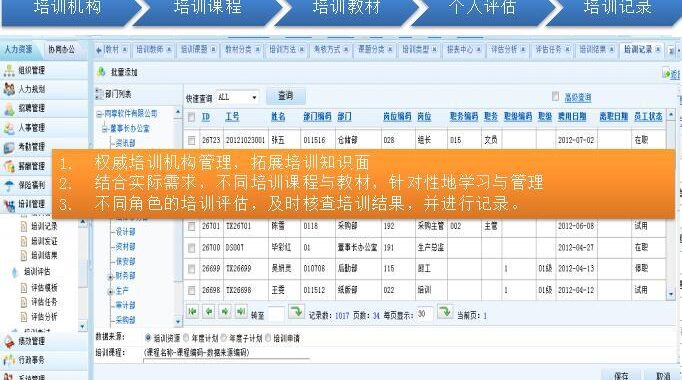The image size is (682, 380).
Task: Check the row for 陈雪 26701
Action: click(191, 226)
